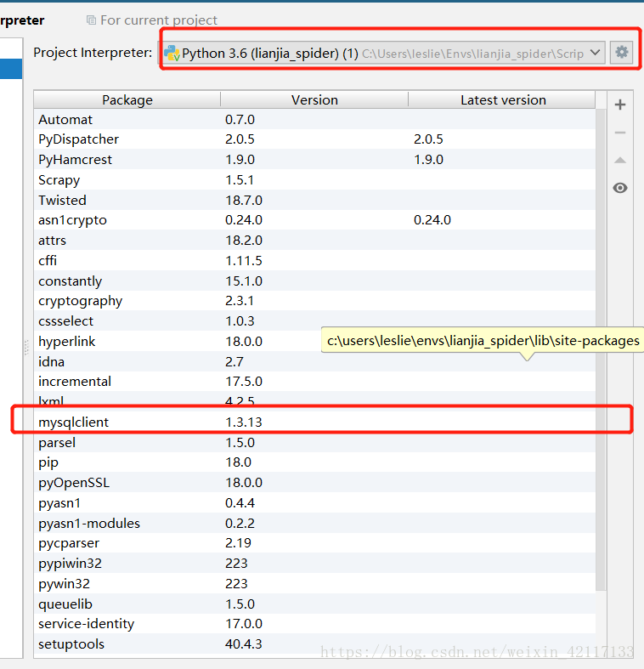Select the incremental package row

tap(314, 382)
